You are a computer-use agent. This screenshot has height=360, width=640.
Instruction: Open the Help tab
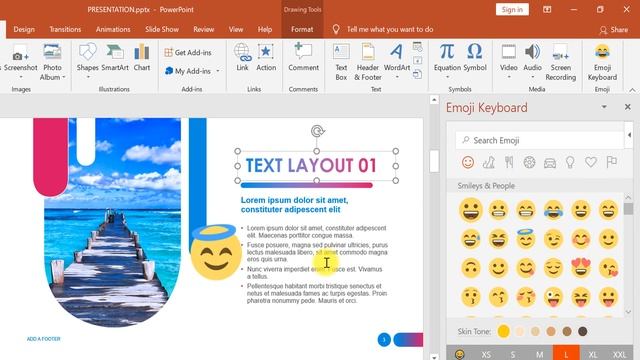265,29
